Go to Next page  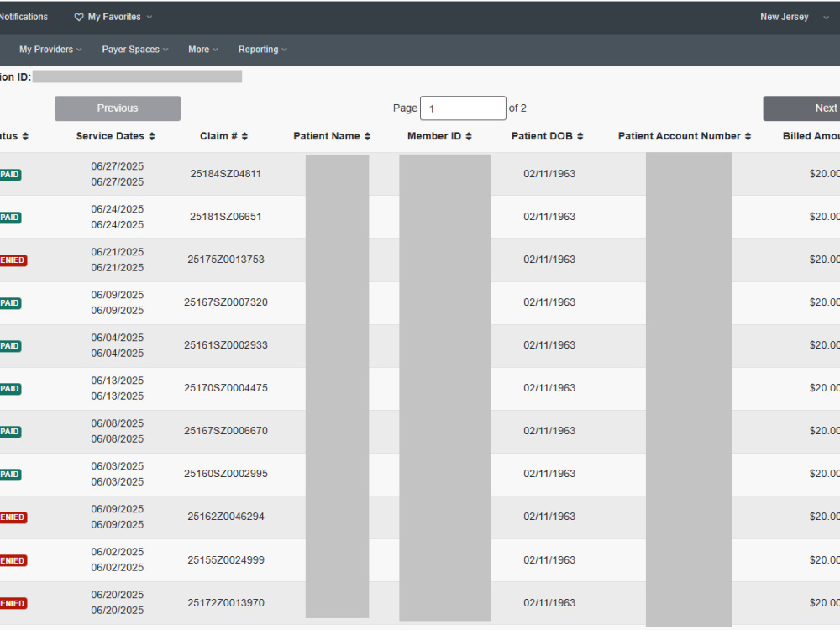click(x=801, y=108)
